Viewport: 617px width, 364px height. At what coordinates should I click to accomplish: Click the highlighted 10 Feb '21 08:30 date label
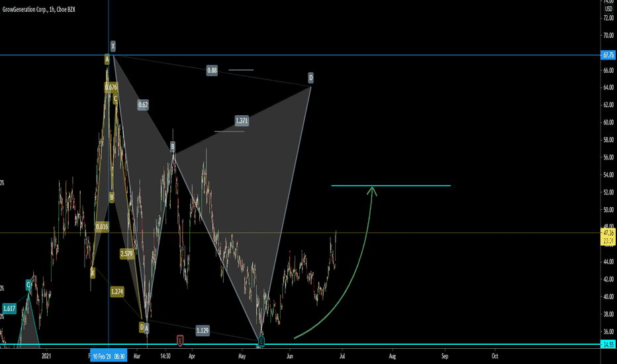click(109, 356)
